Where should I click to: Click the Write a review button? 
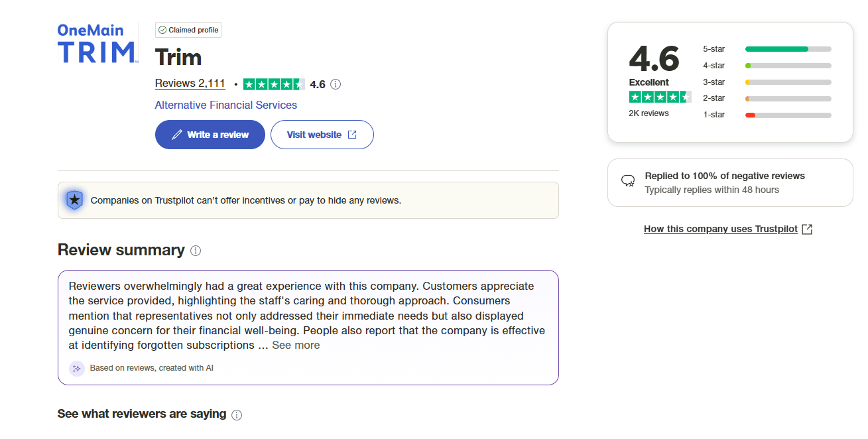point(210,135)
